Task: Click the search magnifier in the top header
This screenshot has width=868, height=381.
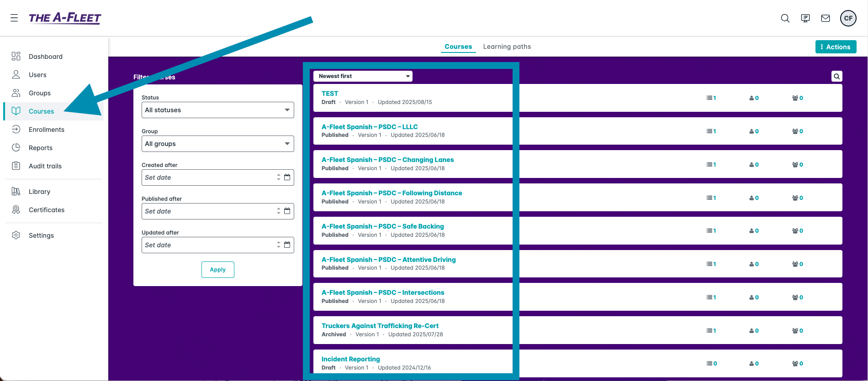Action: click(x=785, y=18)
